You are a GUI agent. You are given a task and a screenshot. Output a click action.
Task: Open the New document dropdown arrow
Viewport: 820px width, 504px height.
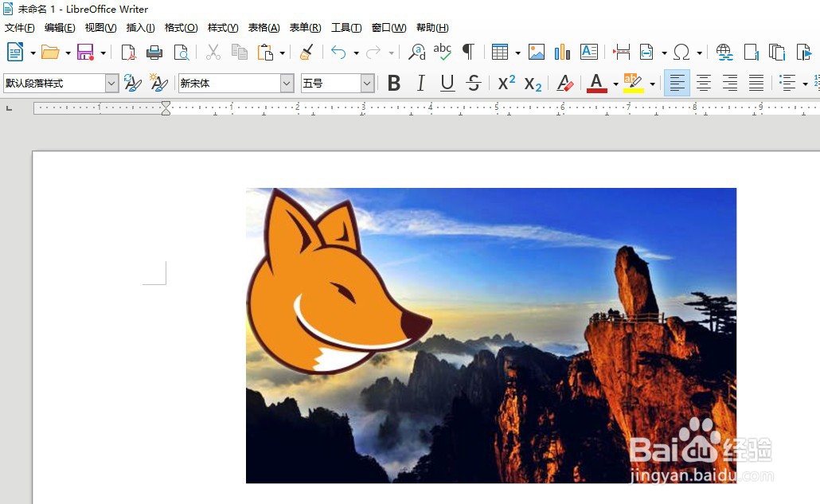tap(33, 53)
